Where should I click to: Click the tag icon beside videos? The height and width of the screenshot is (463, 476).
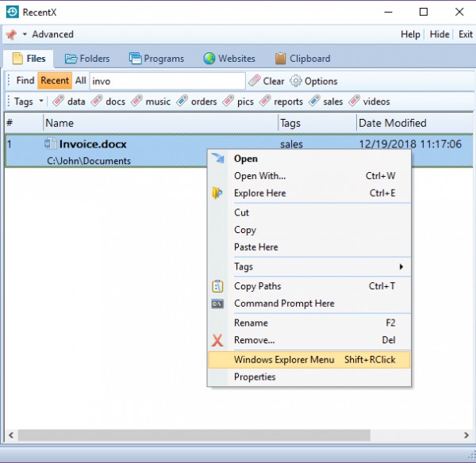pyautogui.click(x=354, y=101)
